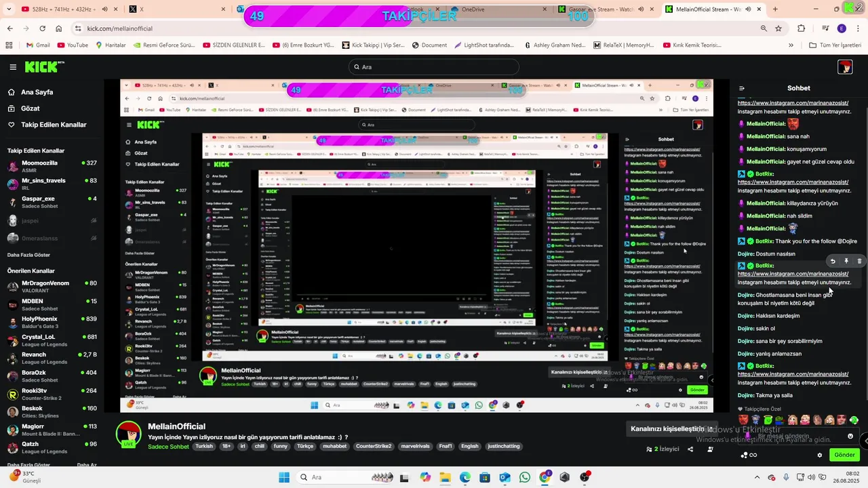The height and width of the screenshot is (488, 868).
Task: Open chat settings gear icon
Action: point(820,455)
